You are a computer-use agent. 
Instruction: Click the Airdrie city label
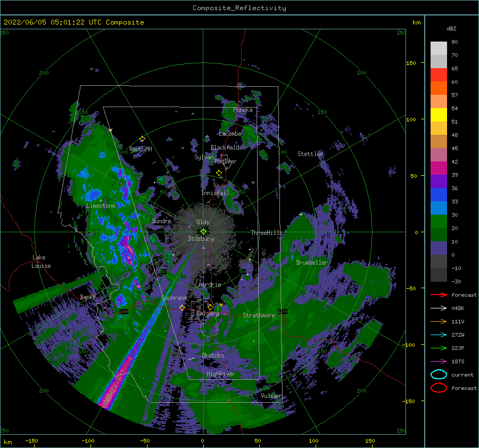210,284
